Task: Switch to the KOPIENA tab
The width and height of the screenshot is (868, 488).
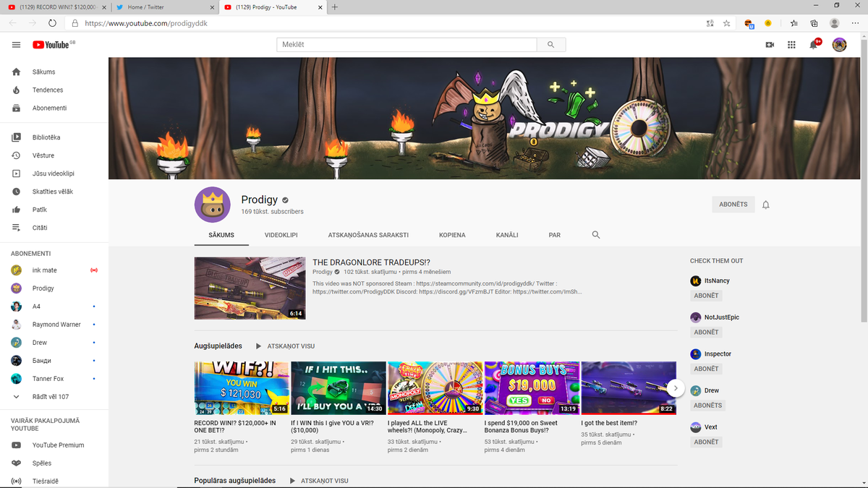Action: click(x=452, y=235)
